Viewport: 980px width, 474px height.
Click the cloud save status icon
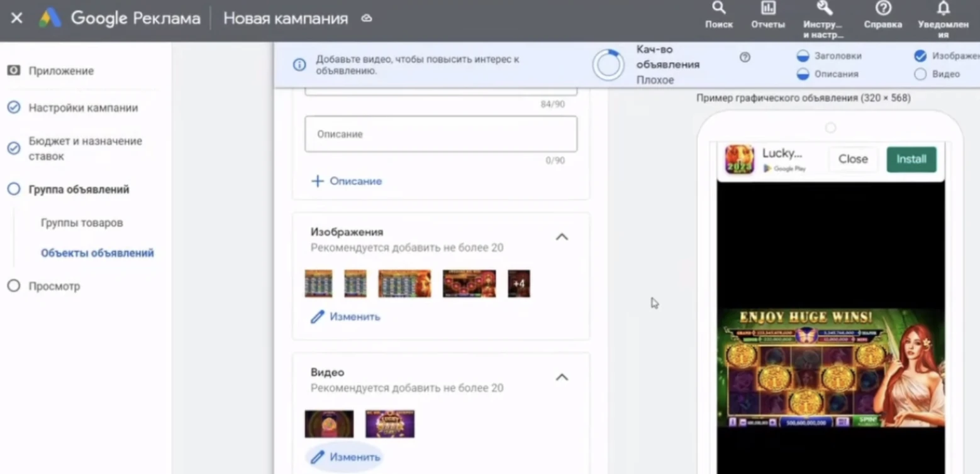tap(367, 18)
